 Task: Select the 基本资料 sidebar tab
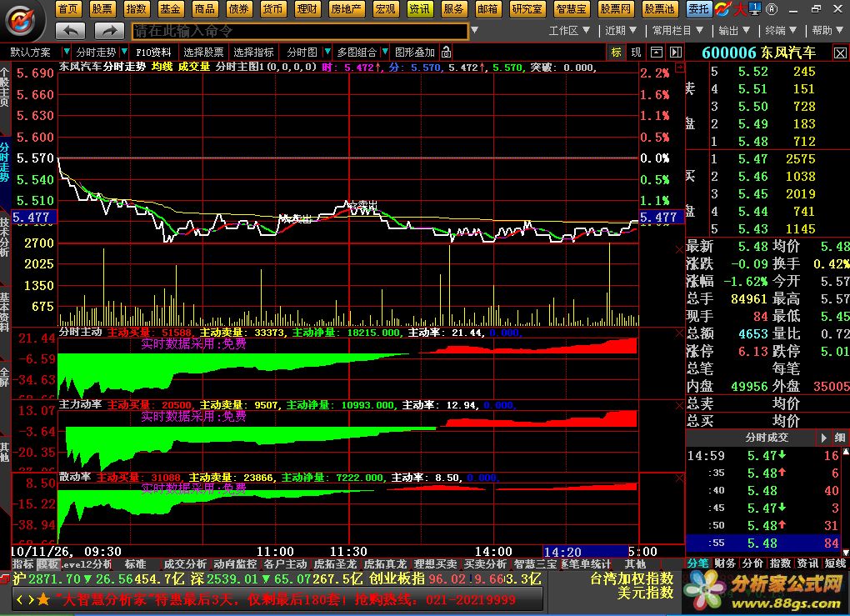[5, 312]
